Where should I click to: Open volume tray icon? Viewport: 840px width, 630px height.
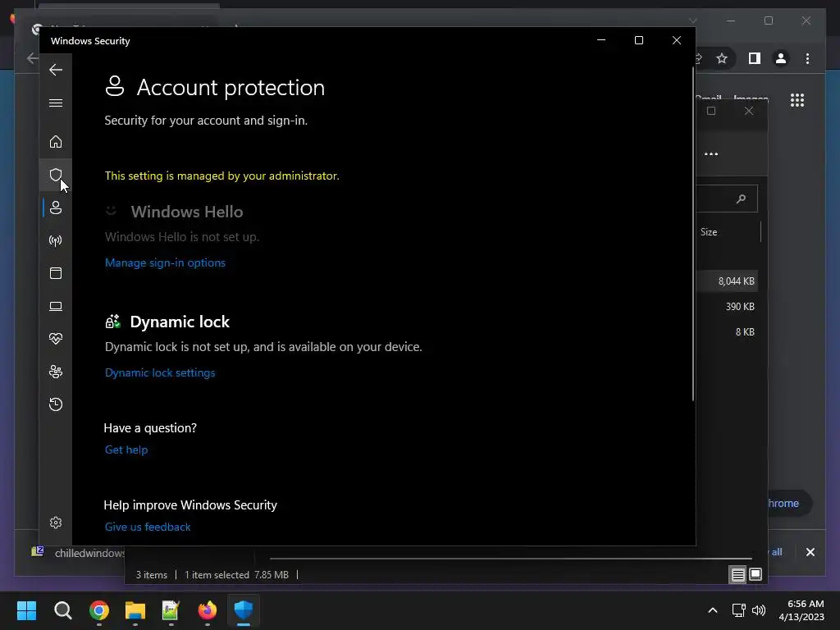pyautogui.click(x=759, y=610)
